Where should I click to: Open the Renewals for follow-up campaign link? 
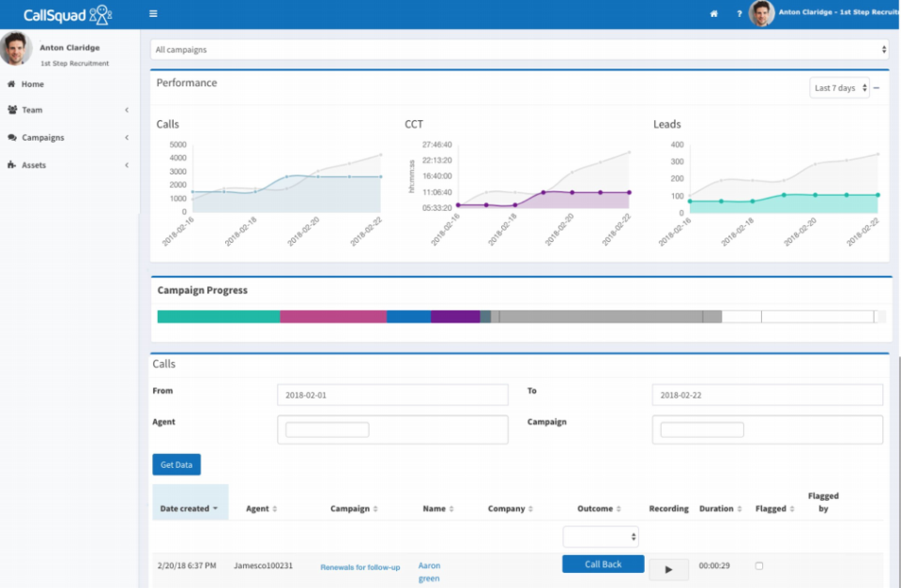[360, 568]
